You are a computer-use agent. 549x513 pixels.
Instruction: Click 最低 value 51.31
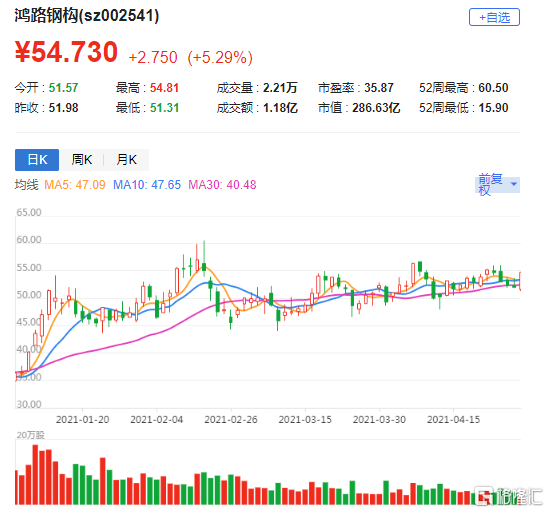pyautogui.click(x=165, y=108)
